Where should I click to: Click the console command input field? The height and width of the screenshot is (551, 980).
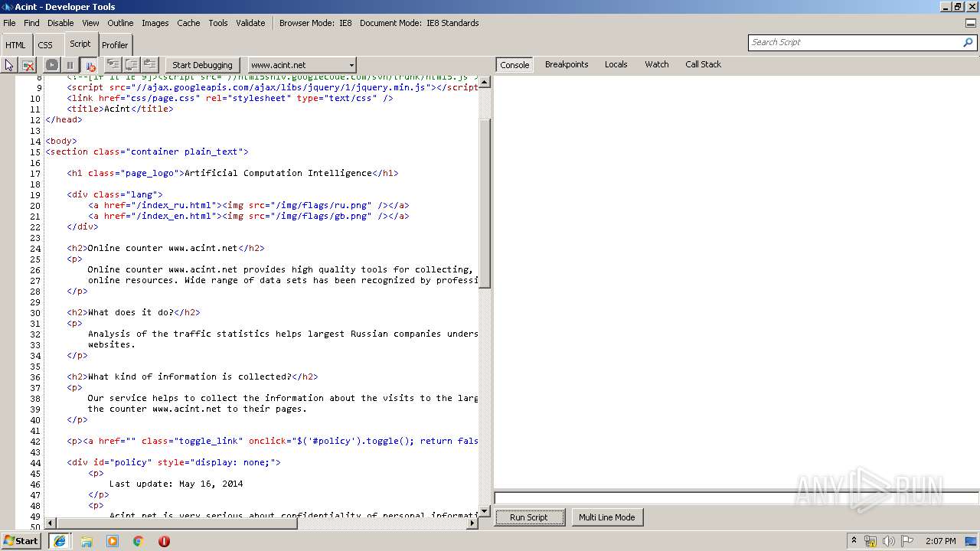coord(737,498)
